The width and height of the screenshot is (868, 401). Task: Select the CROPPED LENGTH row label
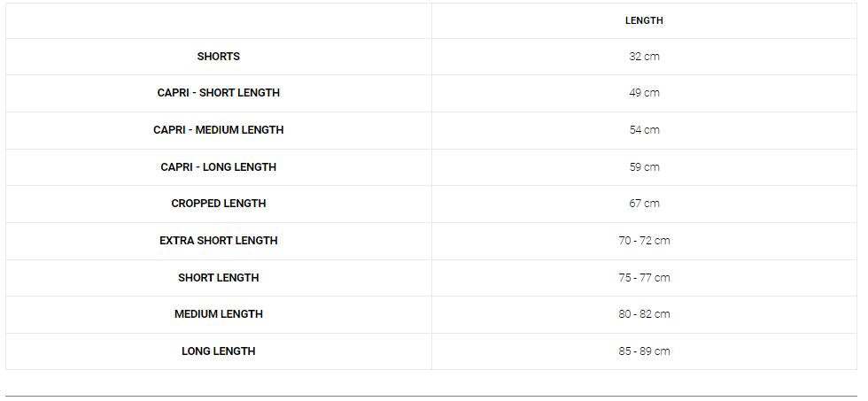click(218, 204)
